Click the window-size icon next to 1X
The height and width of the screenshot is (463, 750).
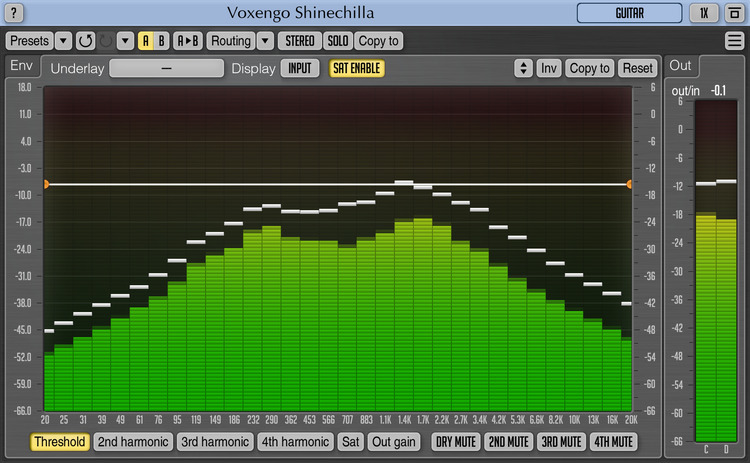coord(734,13)
